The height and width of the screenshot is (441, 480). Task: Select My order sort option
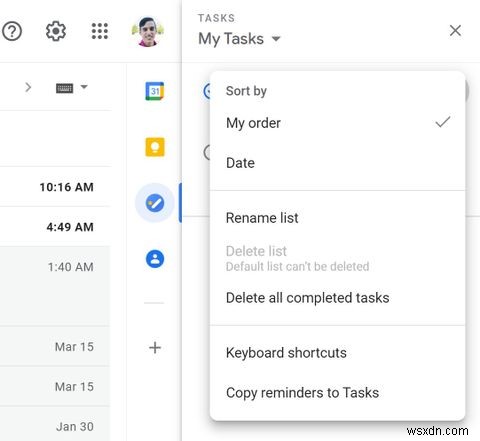(x=337, y=123)
